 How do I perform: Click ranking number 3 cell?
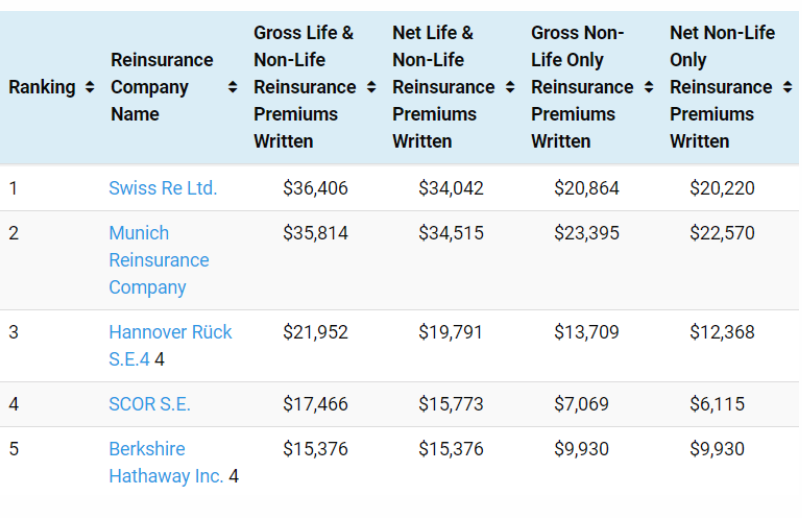click(14, 332)
